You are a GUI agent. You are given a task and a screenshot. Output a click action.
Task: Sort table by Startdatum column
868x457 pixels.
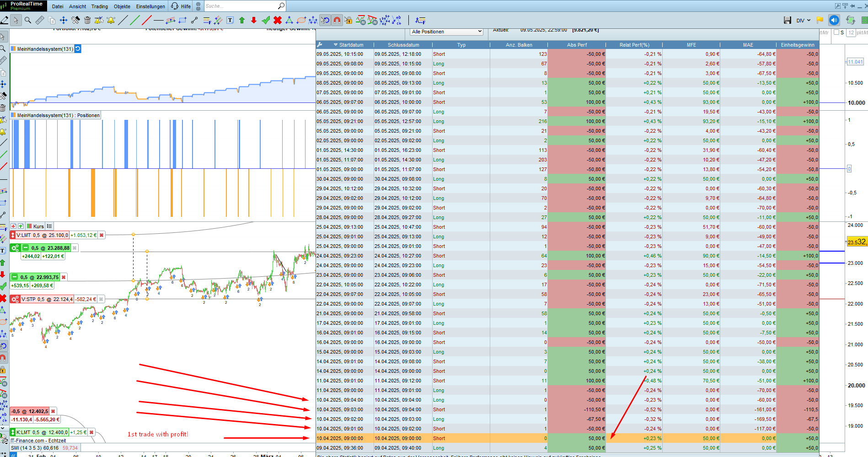[351, 45]
